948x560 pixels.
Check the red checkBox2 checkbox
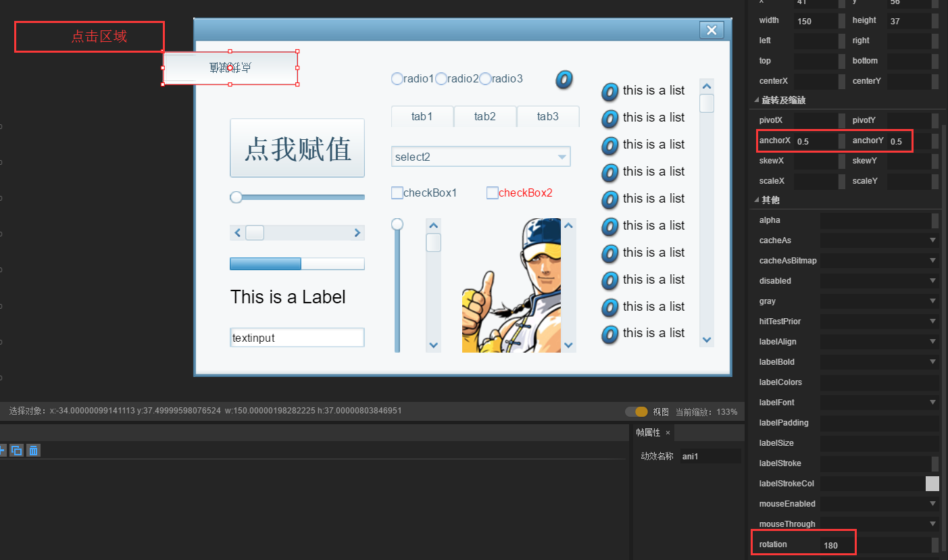coord(493,193)
